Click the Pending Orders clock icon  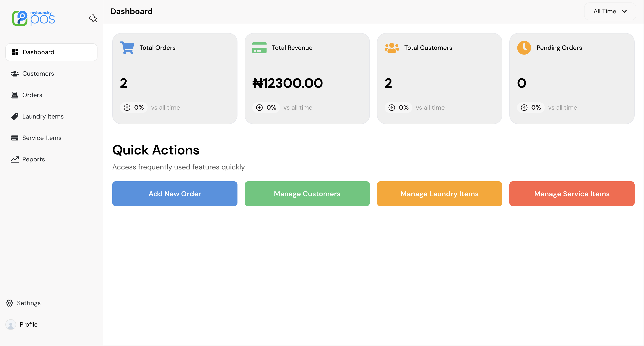tap(524, 47)
